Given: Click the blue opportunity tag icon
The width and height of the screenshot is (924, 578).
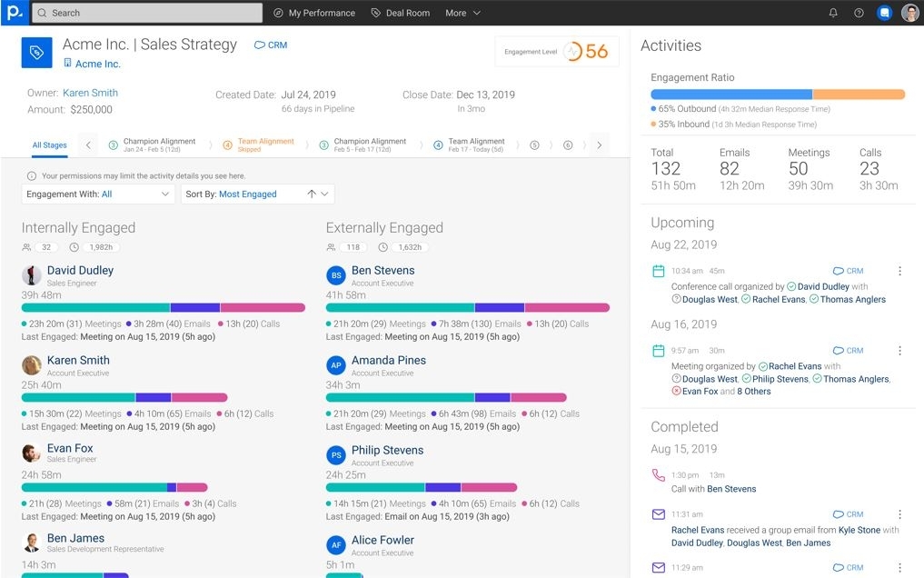Looking at the screenshot, I should click(x=36, y=53).
